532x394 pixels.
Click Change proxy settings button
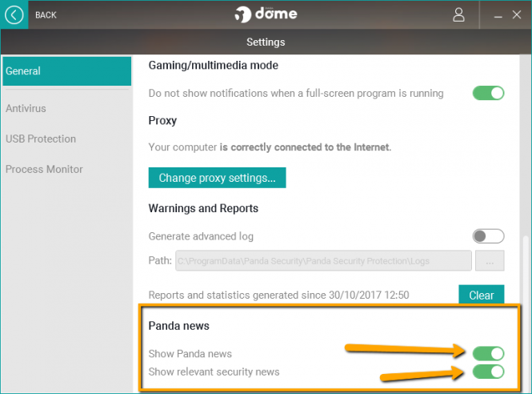tap(217, 178)
